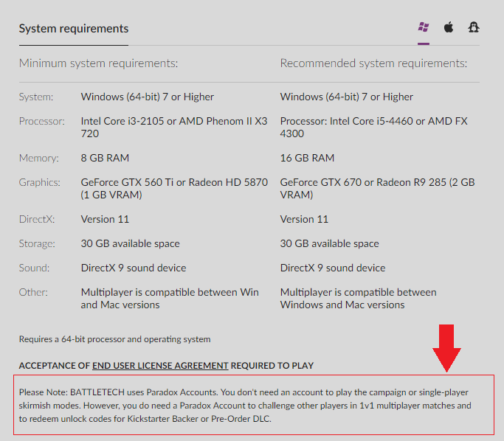Click 'GeForce GTX 670 or Radeon R9 285' text
This screenshot has width=504, height=441.
363,182
